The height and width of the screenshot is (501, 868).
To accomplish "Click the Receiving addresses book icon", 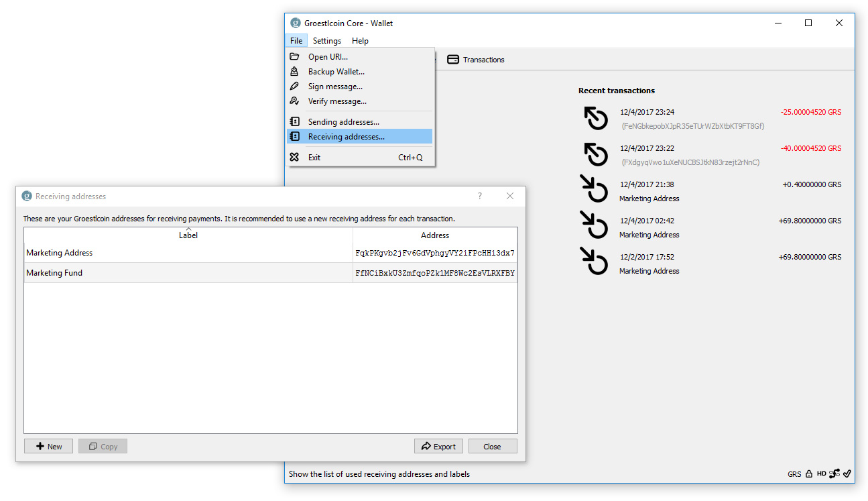I will [294, 136].
